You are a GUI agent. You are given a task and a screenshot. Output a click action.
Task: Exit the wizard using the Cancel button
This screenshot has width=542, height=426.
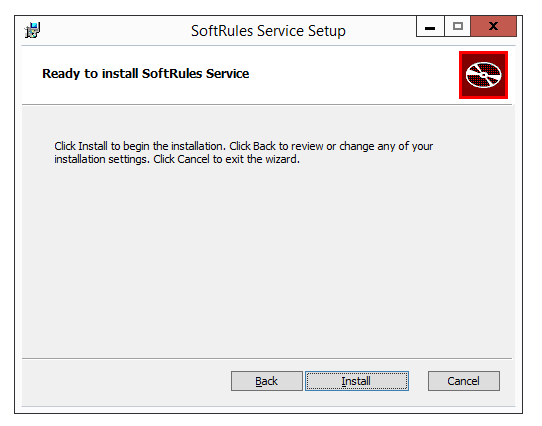pyautogui.click(x=464, y=381)
